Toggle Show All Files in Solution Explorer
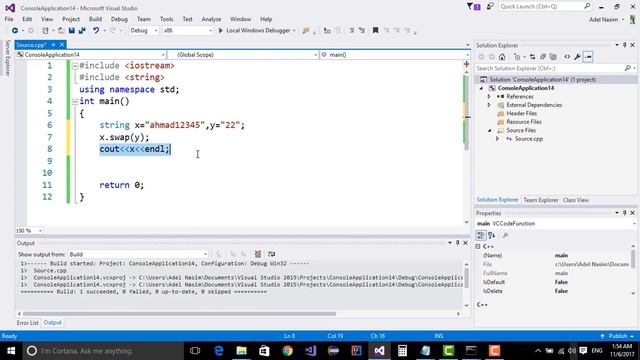Viewport: 640px width, 360px height. click(x=553, y=57)
